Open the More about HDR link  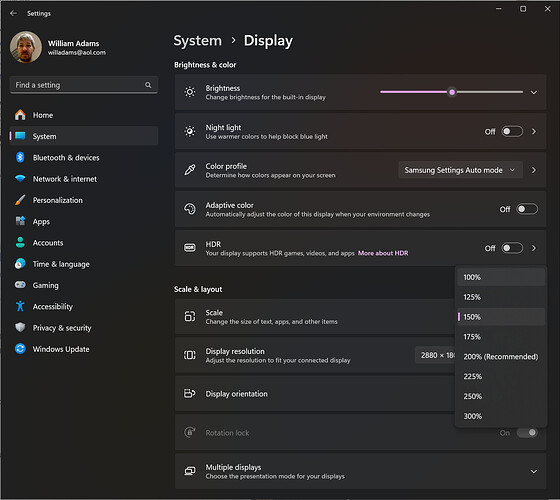[383, 253]
